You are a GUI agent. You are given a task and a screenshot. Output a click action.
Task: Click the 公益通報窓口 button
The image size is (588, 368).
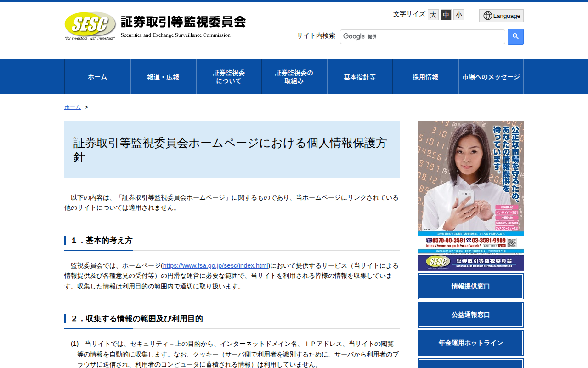(470, 315)
